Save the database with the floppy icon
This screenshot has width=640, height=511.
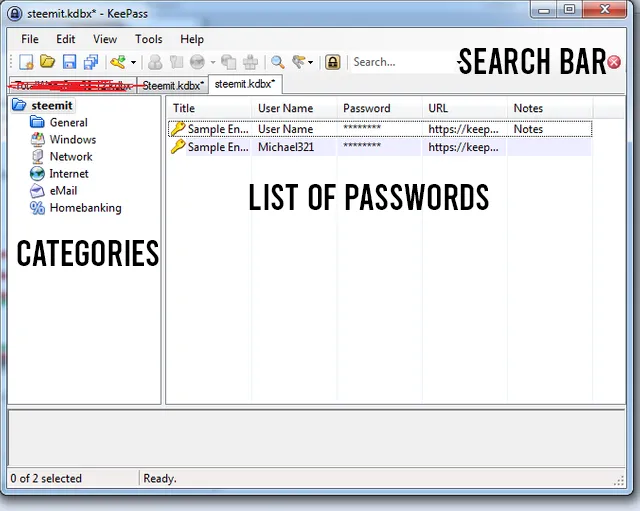click(x=69, y=62)
